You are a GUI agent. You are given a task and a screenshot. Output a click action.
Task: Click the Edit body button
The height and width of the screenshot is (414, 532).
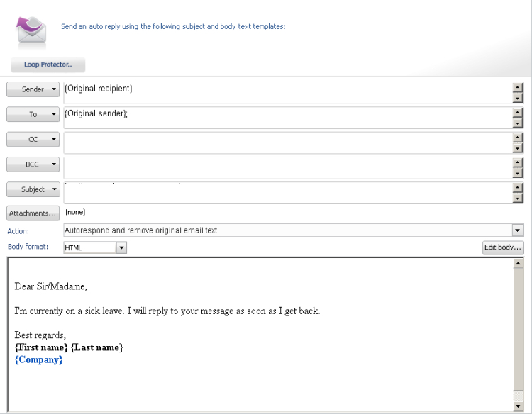click(x=503, y=247)
